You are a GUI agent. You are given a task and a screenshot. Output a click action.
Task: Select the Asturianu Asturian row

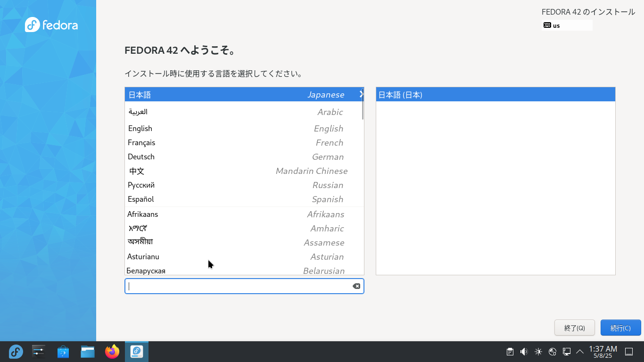244,256
